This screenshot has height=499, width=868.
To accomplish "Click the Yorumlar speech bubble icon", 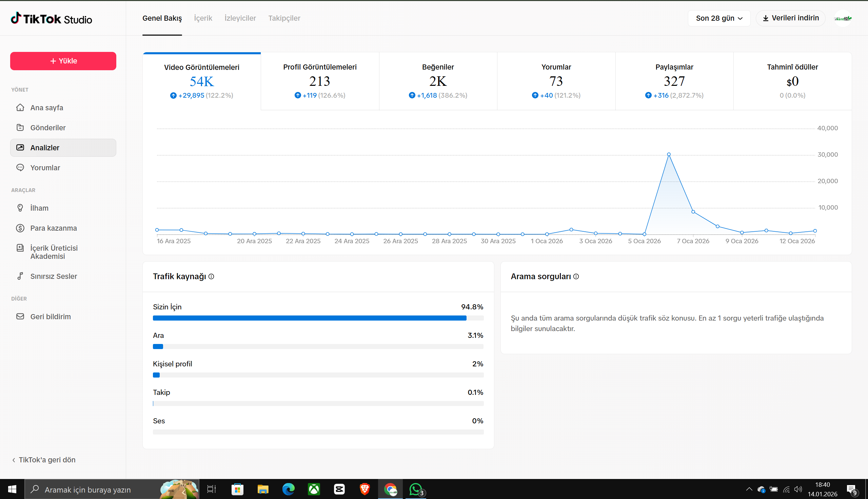I will (x=20, y=168).
